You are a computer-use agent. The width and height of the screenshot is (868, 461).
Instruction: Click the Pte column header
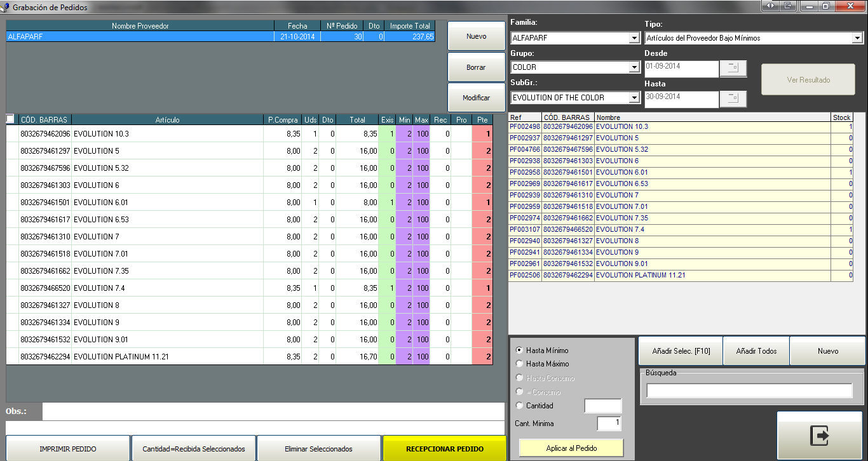482,119
